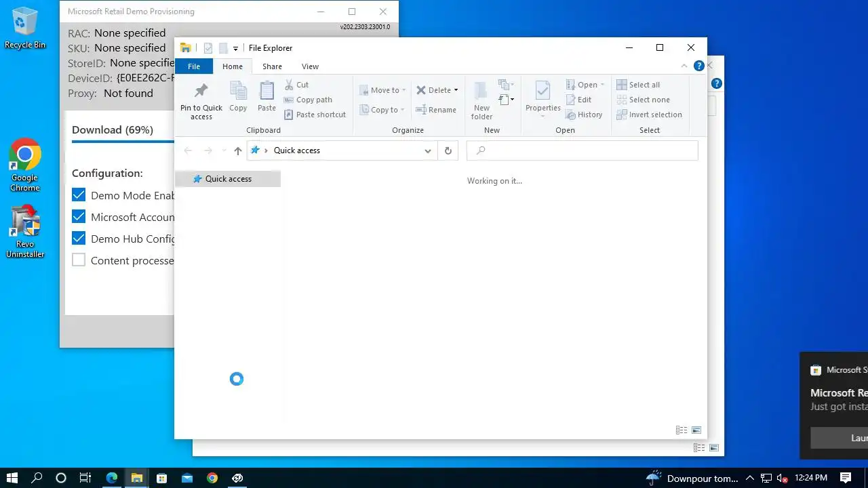This screenshot has width=868, height=488.
Task: Collapse the ribbon with the chevron
Action: tap(684, 66)
